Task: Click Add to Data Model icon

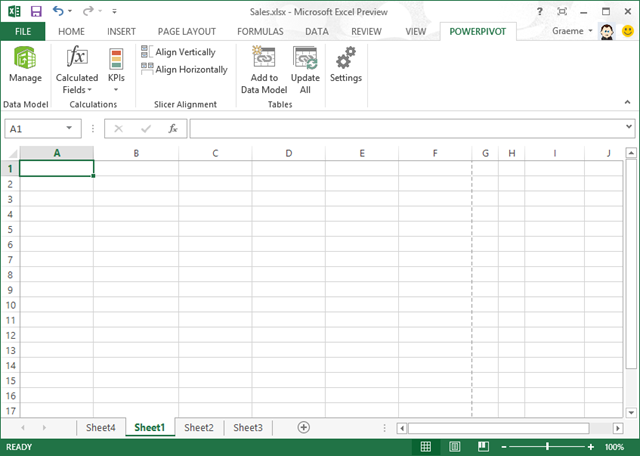Action: tap(264, 59)
